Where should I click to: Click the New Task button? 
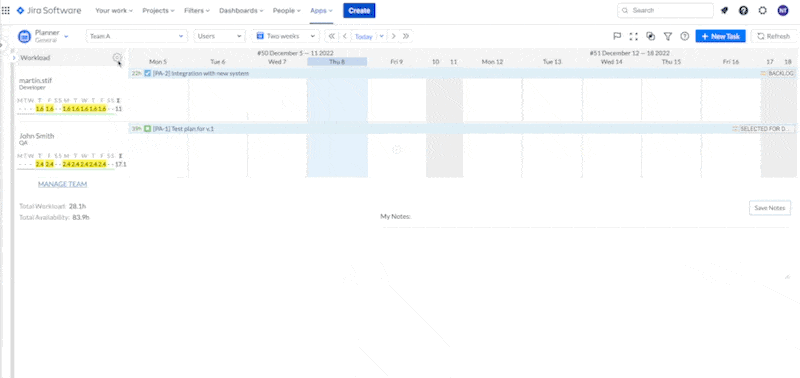coord(720,36)
